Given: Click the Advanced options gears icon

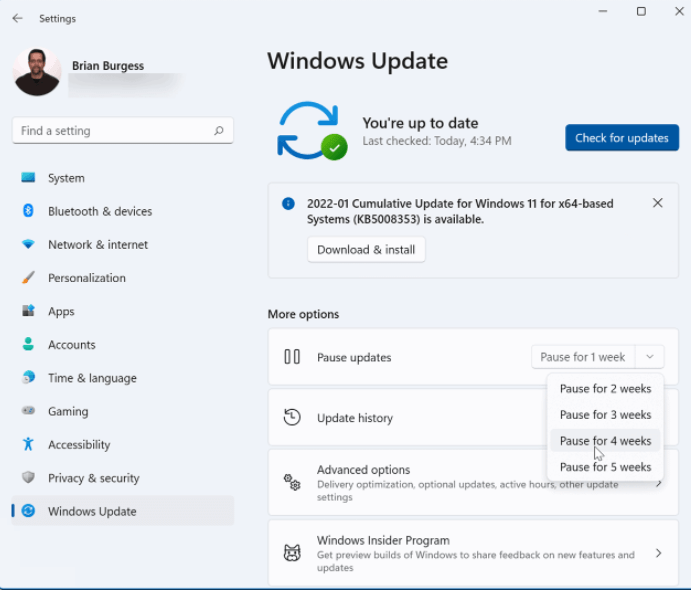Looking at the screenshot, I should [x=292, y=482].
